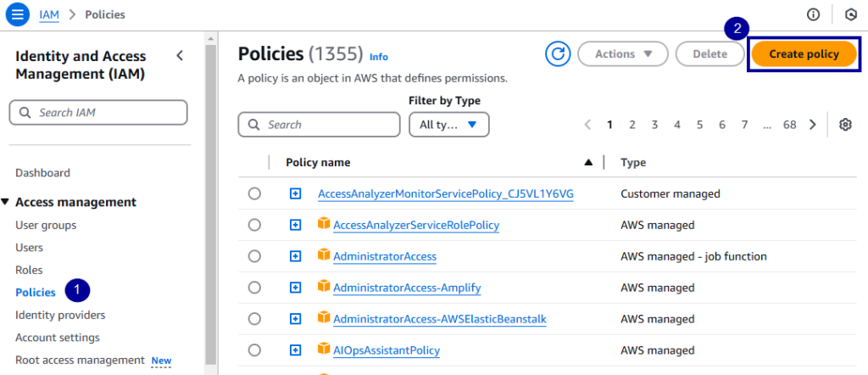Open Root access management

point(81,360)
